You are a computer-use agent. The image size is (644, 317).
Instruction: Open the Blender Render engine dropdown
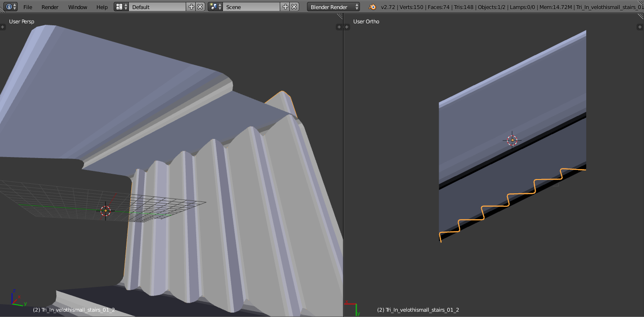tap(334, 7)
